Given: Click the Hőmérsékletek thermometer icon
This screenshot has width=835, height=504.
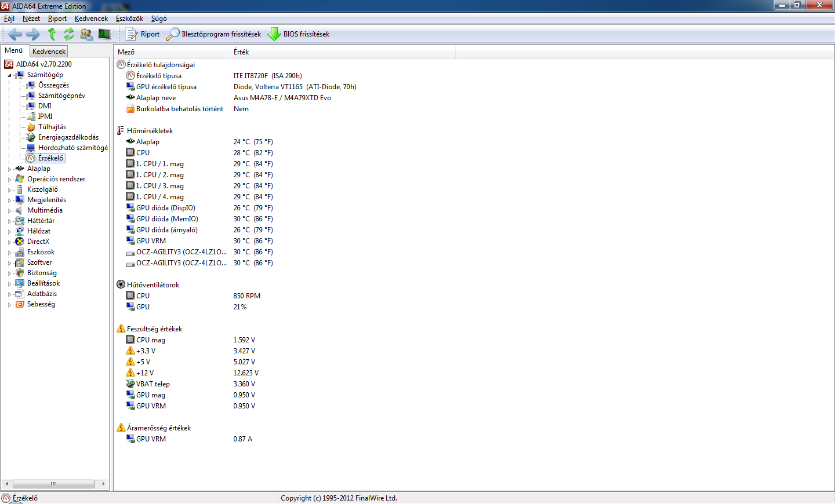Looking at the screenshot, I should (x=121, y=131).
